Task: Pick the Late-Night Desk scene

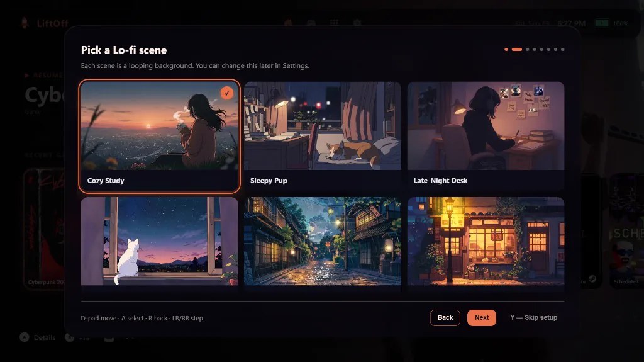Action: pyautogui.click(x=486, y=136)
